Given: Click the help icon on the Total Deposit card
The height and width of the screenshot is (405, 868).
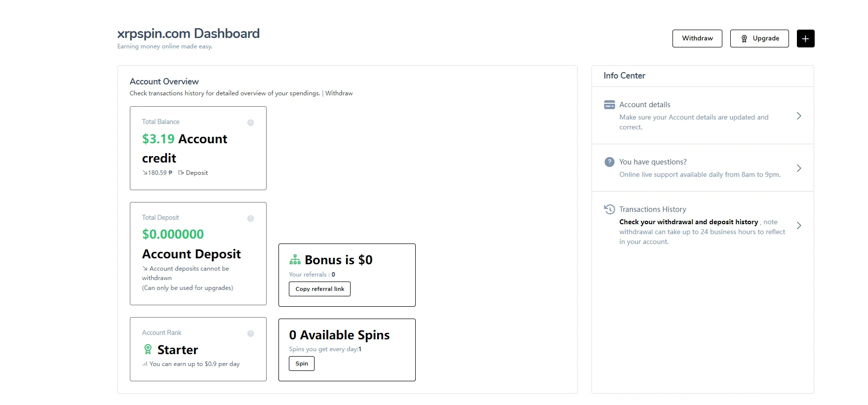Looking at the screenshot, I should [x=251, y=218].
